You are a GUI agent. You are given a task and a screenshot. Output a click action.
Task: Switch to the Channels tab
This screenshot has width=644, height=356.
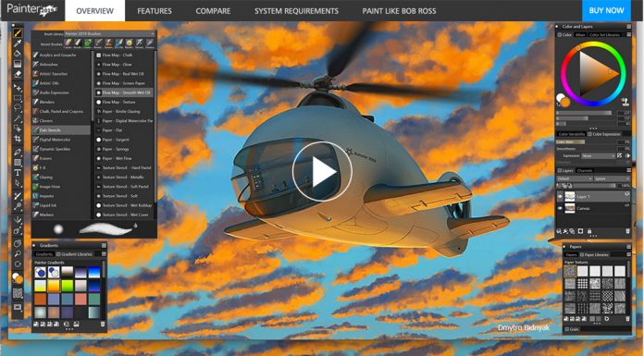point(585,170)
